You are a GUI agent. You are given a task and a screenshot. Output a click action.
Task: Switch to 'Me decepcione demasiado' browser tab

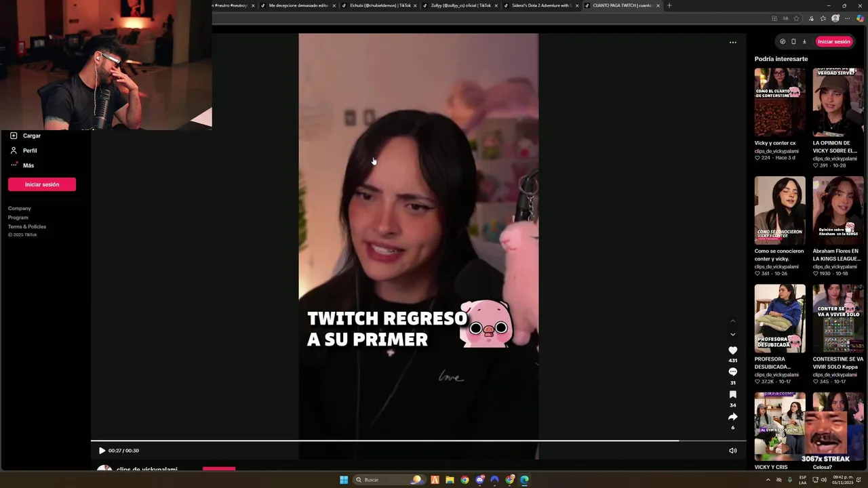298,5
